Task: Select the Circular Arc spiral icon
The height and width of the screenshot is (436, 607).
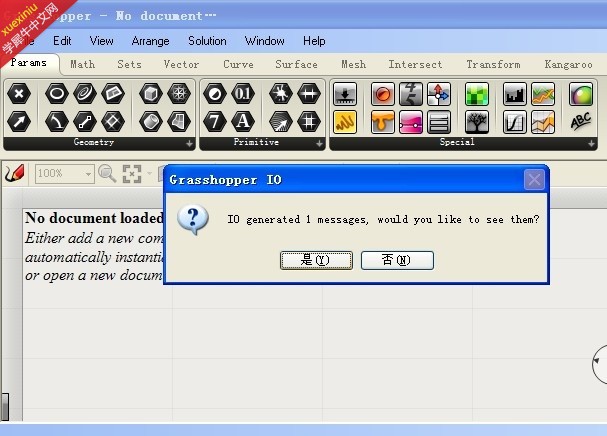Action: [x=85, y=93]
